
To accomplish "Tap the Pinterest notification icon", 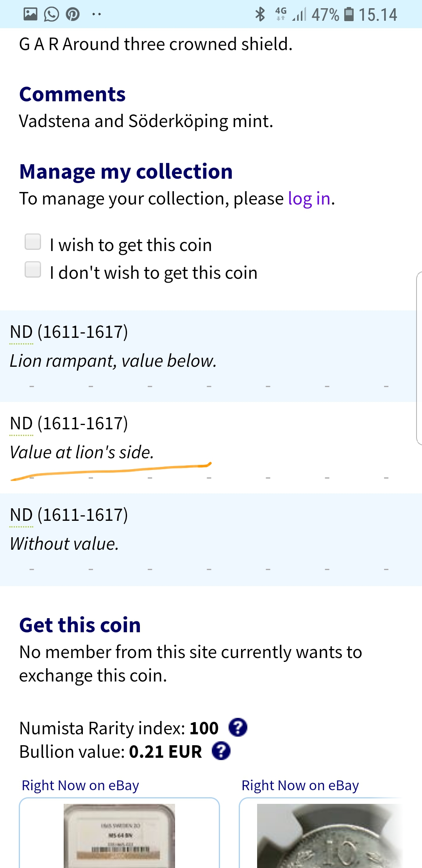I will pyautogui.click(x=73, y=14).
